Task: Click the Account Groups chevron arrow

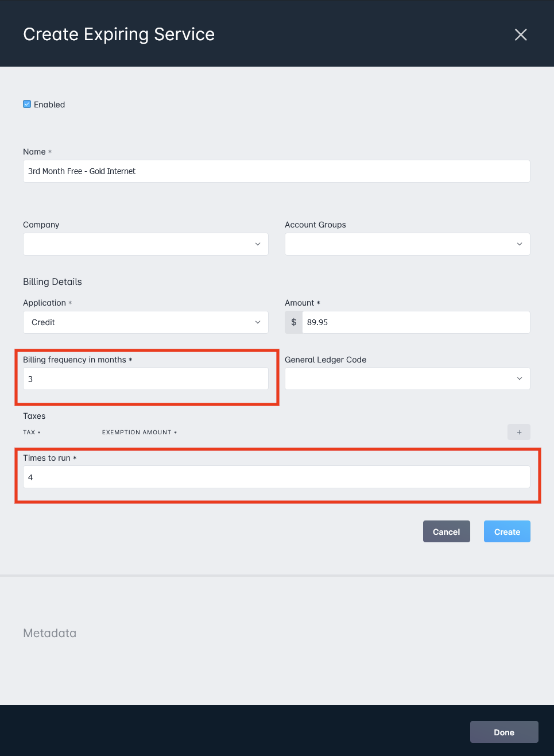Action: 520,244
